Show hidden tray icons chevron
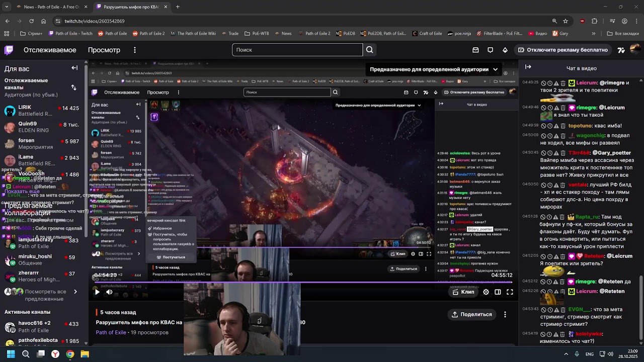The image size is (644, 362). tap(566, 354)
